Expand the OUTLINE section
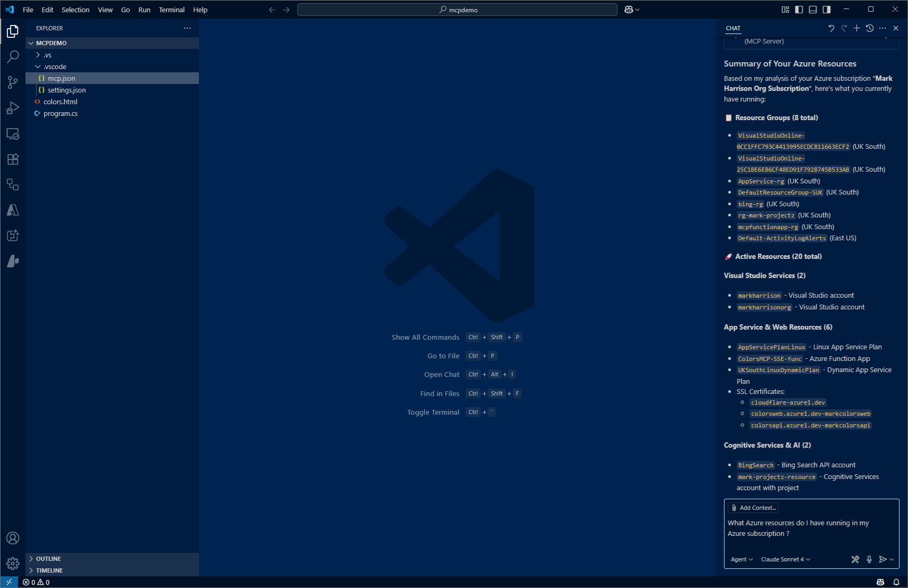This screenshot has width=908, height=588. [48, 559]
